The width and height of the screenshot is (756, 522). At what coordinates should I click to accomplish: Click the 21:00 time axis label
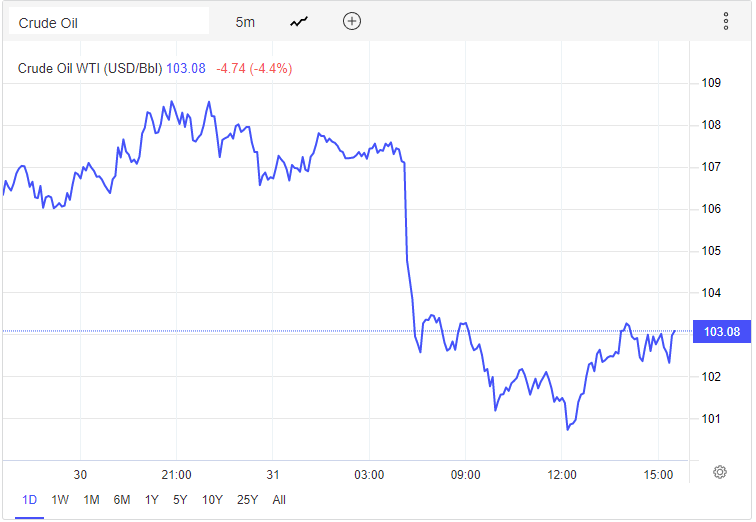click(x=176, y=474)
